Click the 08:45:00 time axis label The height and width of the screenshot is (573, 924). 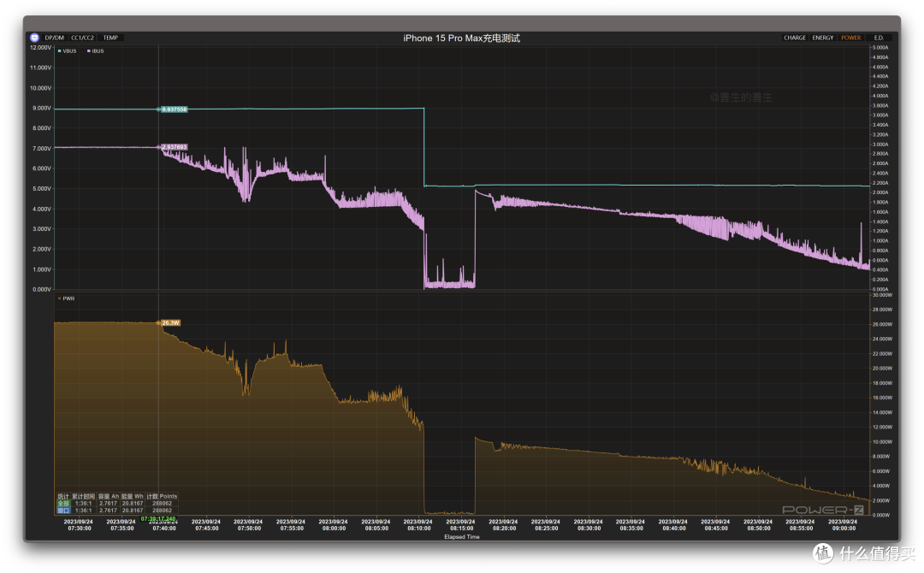[x=715, y=529]
